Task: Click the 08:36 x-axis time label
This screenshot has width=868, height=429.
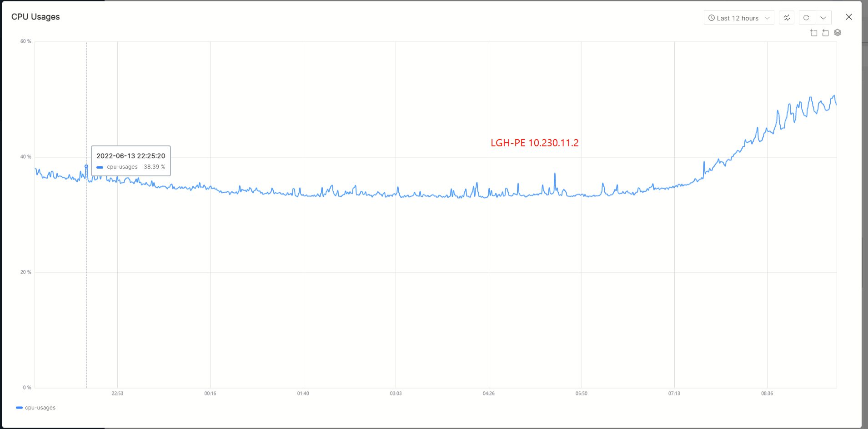Action: [767, 394]
